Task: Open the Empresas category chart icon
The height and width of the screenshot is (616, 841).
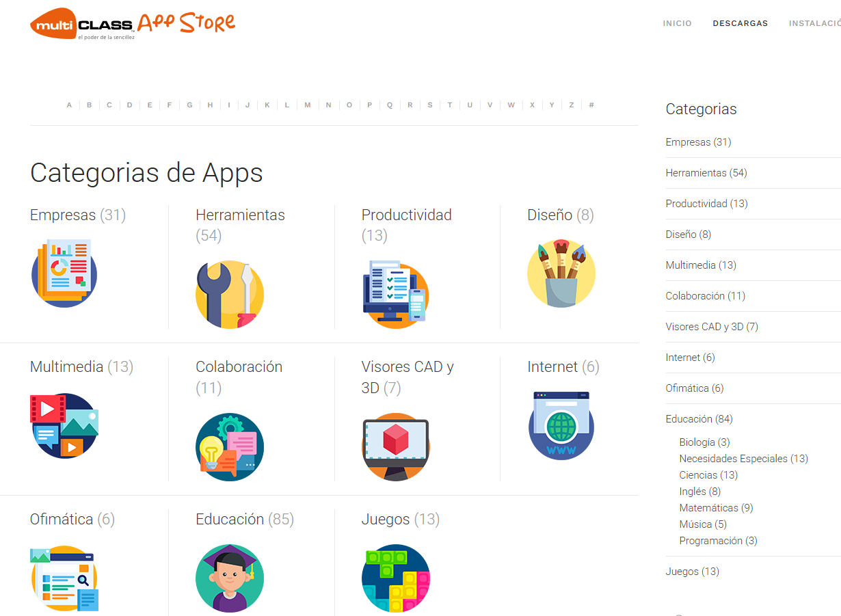Action: (x=64, y=273)
